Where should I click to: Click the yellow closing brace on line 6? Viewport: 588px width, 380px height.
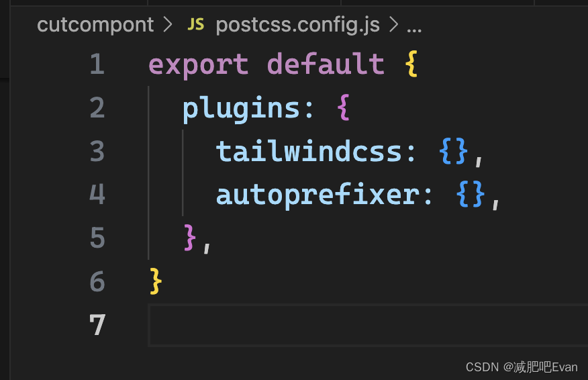tap(156, 281)
